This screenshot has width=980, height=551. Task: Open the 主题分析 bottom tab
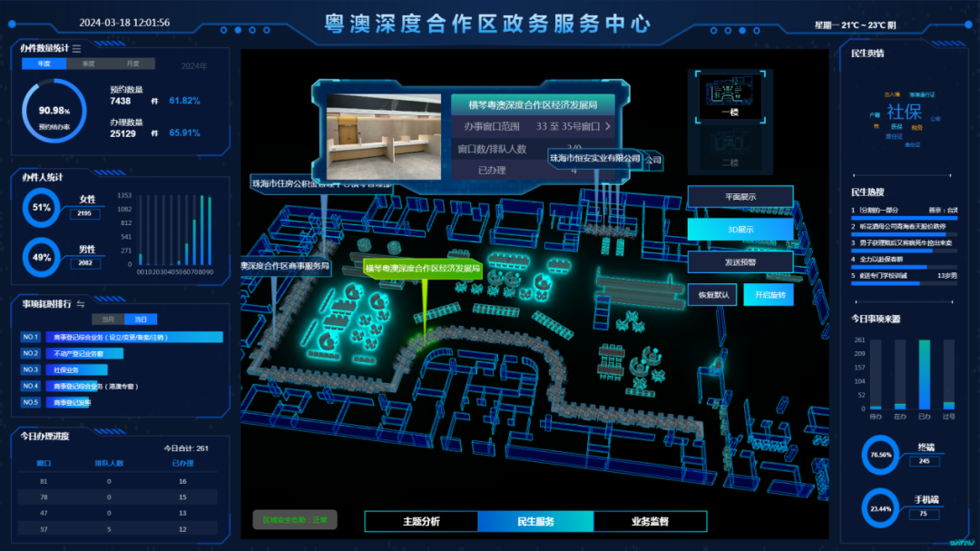click(421, 521)
